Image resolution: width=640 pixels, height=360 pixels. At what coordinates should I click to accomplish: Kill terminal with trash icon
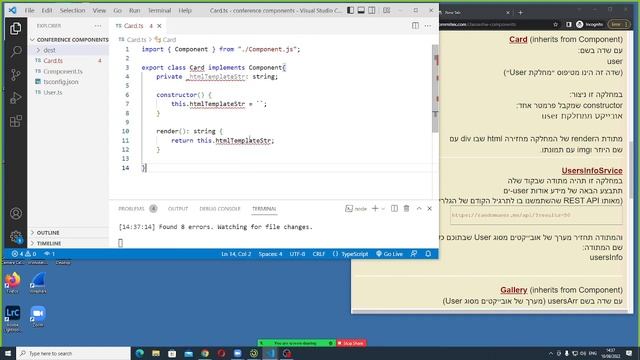407,209
